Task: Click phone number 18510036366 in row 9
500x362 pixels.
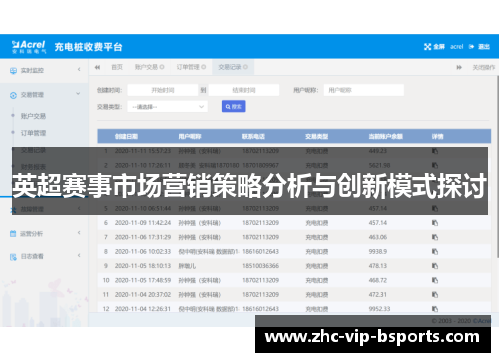Action: [x=261, y=266]
